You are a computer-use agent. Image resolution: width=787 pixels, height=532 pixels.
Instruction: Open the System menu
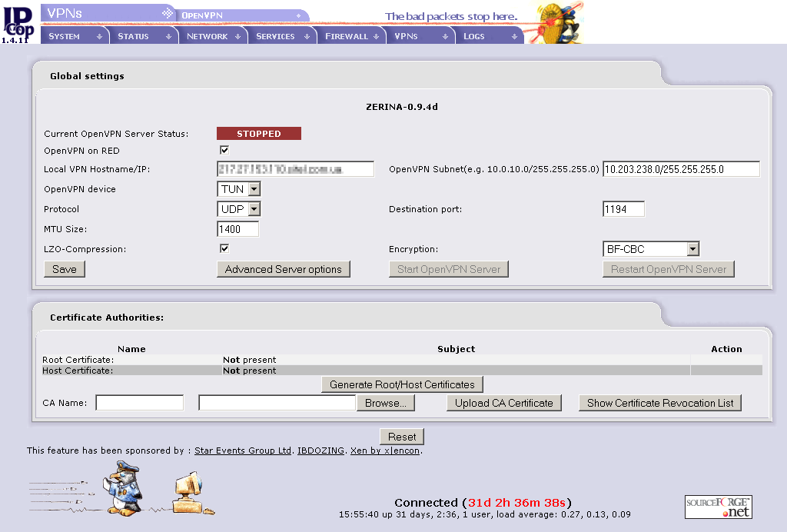pos(75,36)
